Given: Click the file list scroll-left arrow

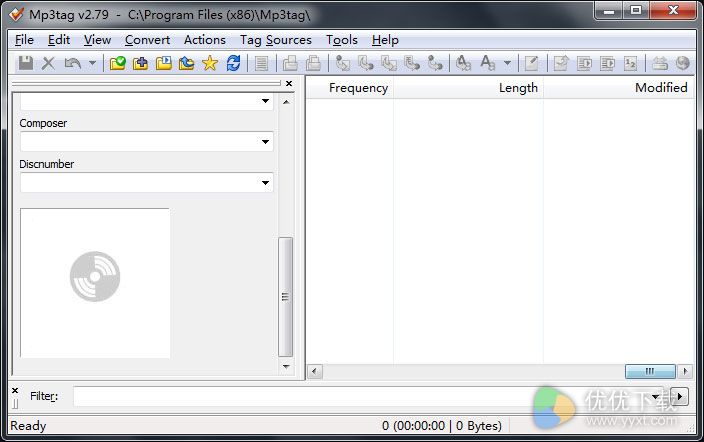Looking at the screenshot, I should [314, 371].
